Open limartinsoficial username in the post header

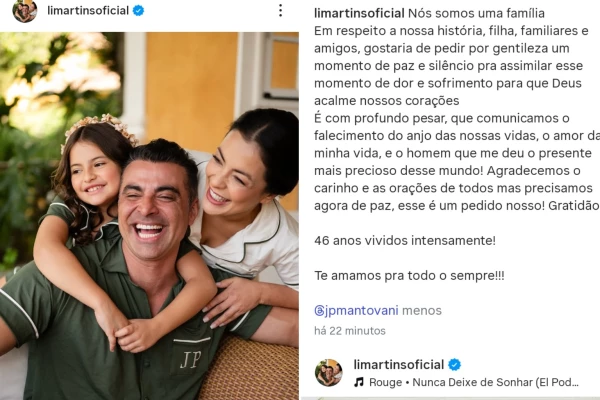pyautogui.click(x=88, y=11)
